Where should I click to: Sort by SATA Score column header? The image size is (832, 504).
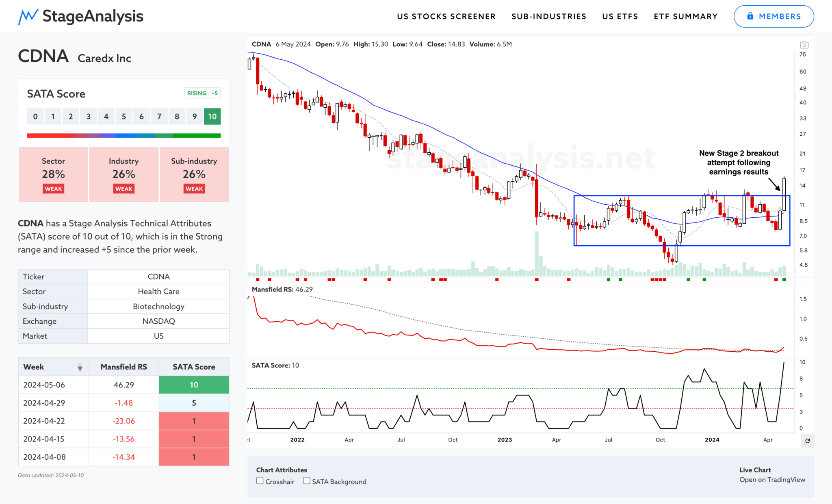pos(194,367)
